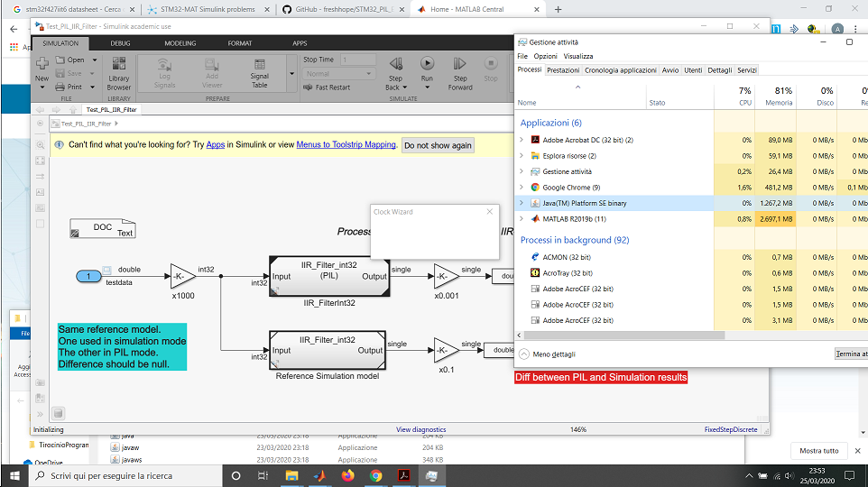This screenshot has width=868, height=487.
Task: Click the Step Forward icon
Action: point(459,64)
